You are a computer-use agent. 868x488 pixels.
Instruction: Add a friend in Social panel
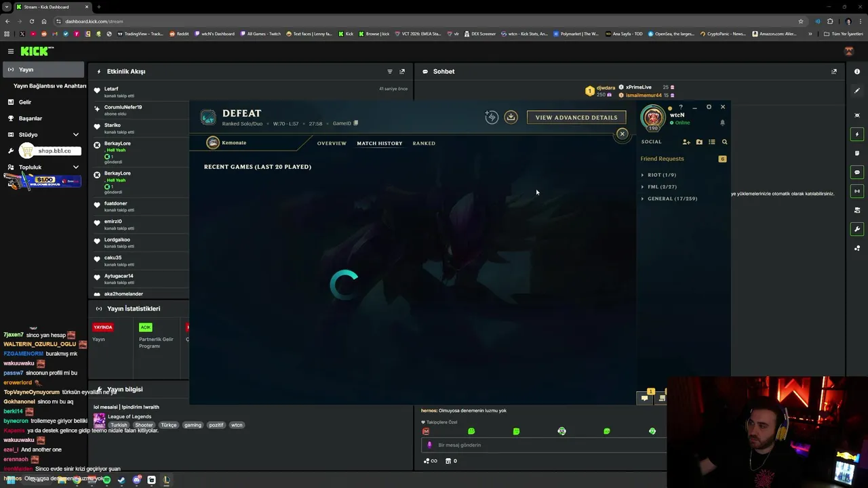pos(686,142)
